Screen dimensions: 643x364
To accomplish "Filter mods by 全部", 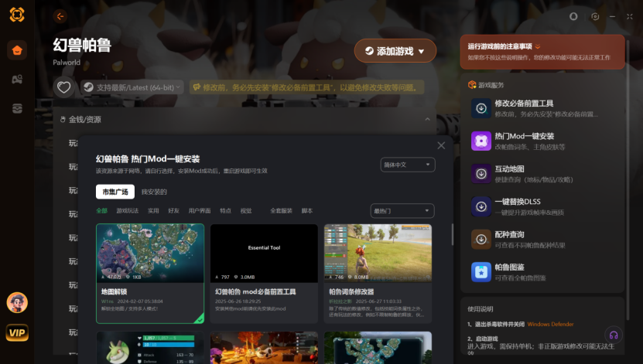I will (101, 211).
